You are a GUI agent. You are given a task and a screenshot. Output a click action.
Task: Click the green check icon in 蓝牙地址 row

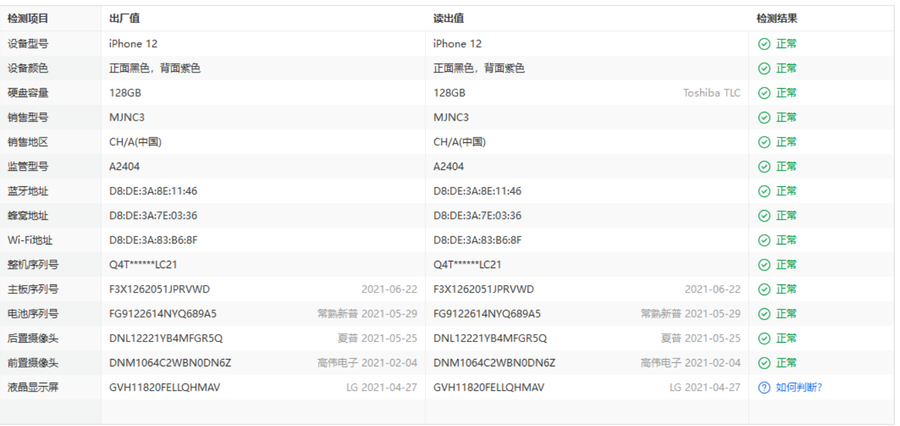[x=764, y=191]
